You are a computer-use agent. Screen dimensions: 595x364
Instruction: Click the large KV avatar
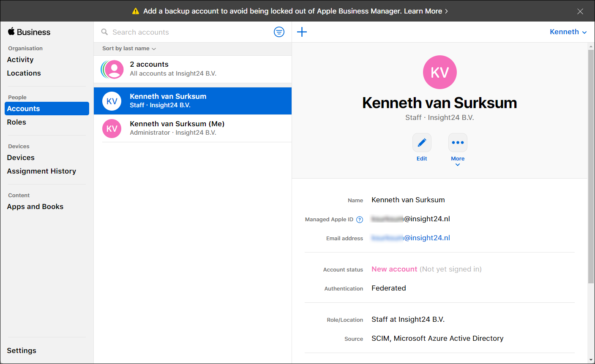[x=439, y=72]
